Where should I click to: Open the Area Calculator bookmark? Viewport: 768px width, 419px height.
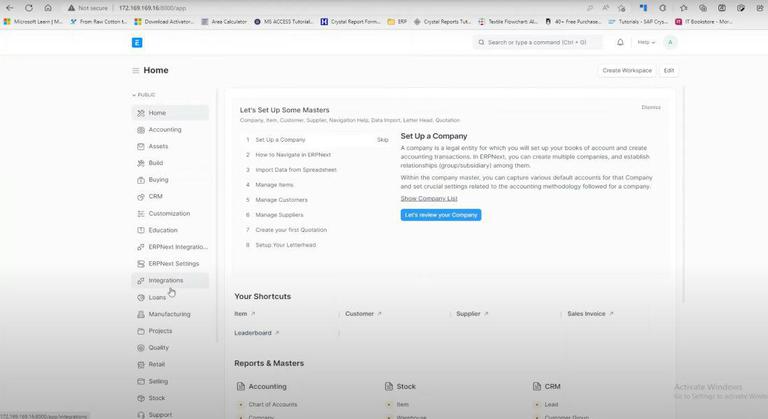pyautogui.click(x=224, y=22)
